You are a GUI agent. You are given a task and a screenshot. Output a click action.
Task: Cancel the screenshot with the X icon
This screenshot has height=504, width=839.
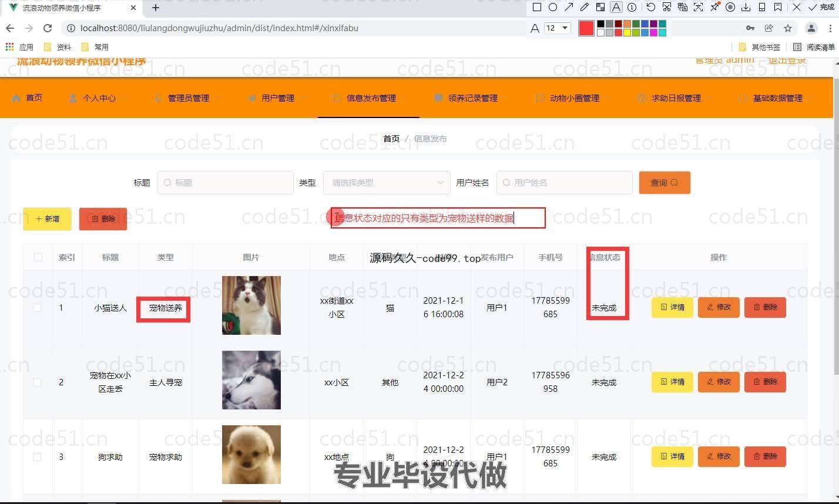tap(797, 7)
